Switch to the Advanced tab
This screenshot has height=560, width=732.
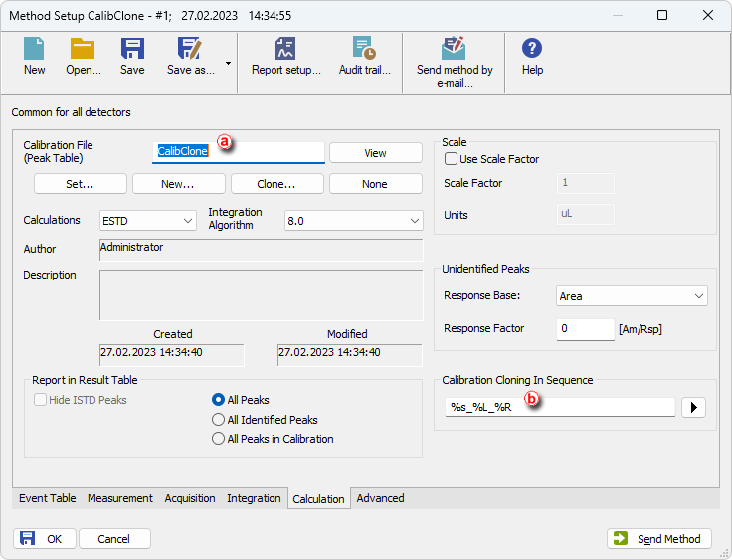point(380,498)
